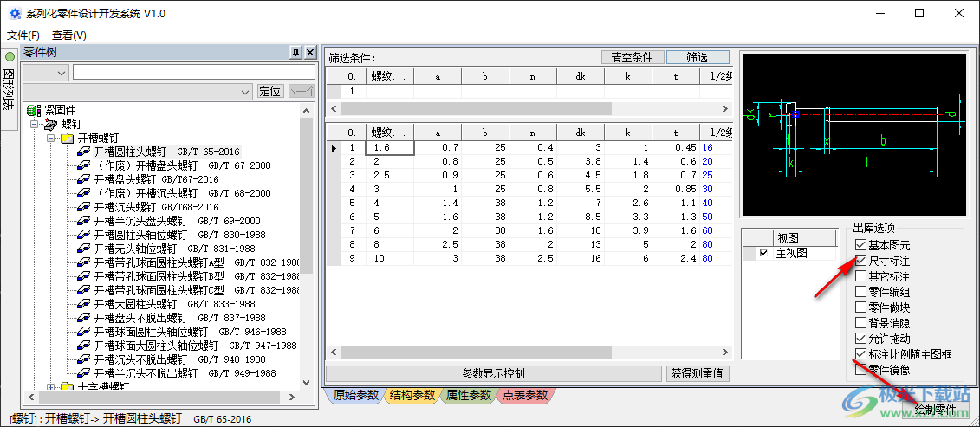
Task: Click the part icon for 开槽球面圆柱头轴位螺钉
Action: pyautogui.click(x=84, y=332)
